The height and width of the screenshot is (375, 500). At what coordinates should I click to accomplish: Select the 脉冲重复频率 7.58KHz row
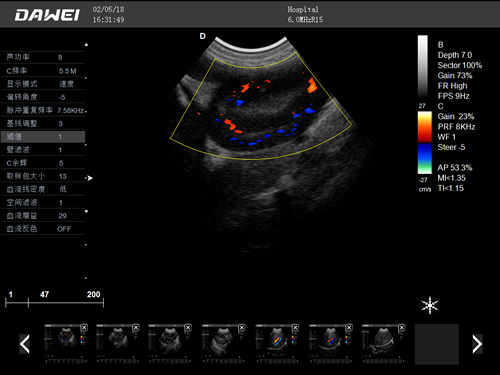pyautogui.click(x=43, y=110)
